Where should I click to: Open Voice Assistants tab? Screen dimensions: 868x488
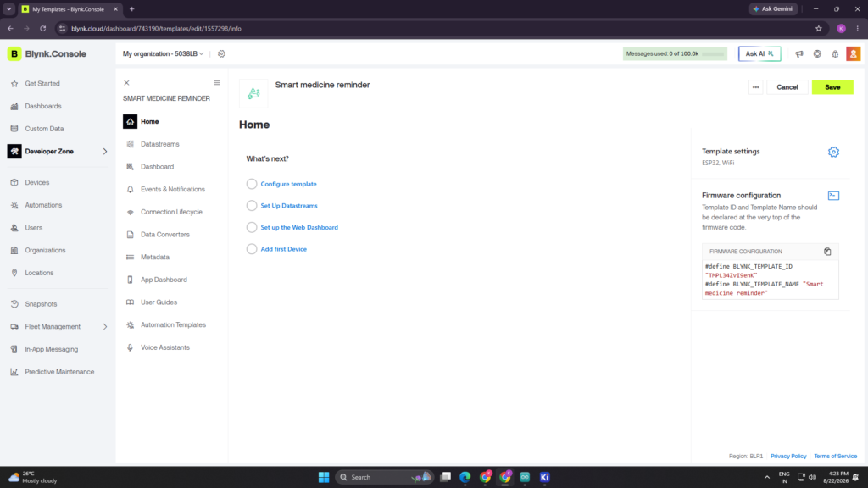point(164,348)
